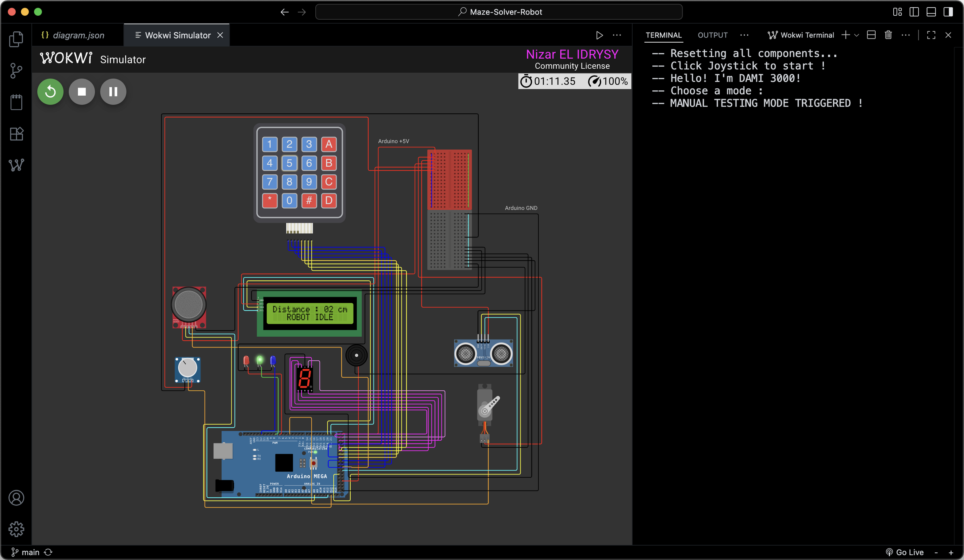Go back in navigation history
Viewport: 964px width, 560px height.
pyautogui.click(x=284, y=12)
